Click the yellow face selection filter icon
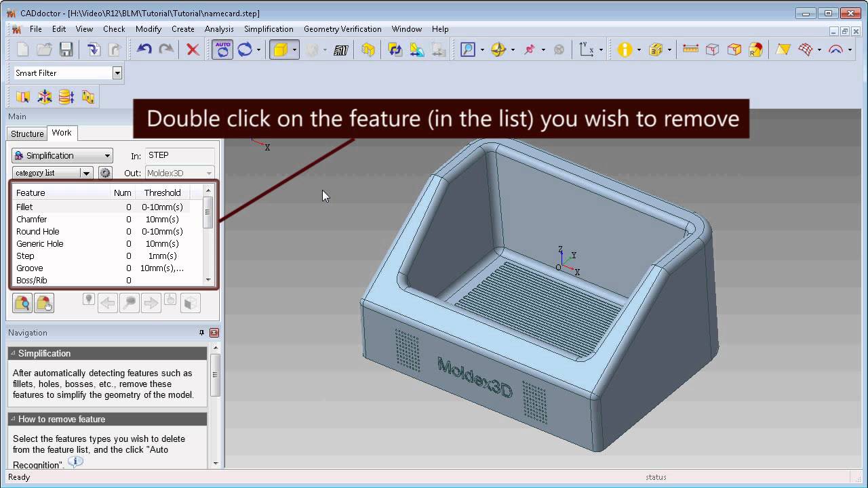The width and height of the screenshot is (868, 488). pos(23,97)
